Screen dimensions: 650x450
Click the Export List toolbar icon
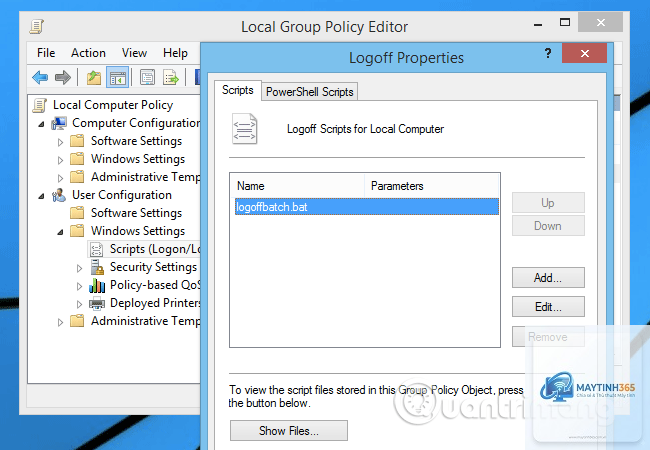(x=170, y=77)
